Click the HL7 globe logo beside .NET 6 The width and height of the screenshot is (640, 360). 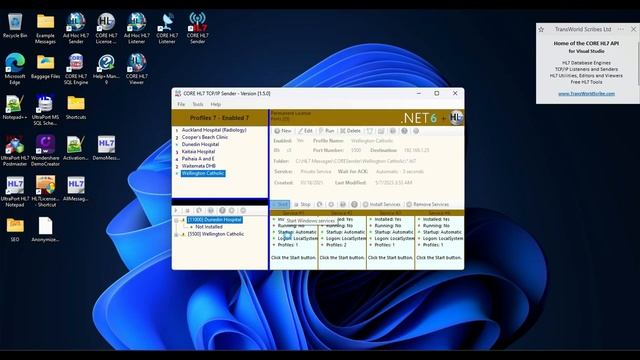pyautogui.click(x=456, y=118)
